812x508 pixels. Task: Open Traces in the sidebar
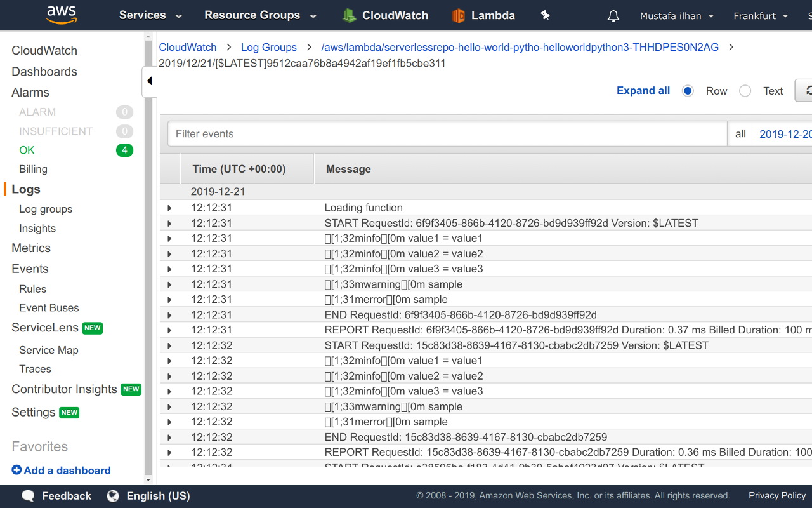[35, 369]
